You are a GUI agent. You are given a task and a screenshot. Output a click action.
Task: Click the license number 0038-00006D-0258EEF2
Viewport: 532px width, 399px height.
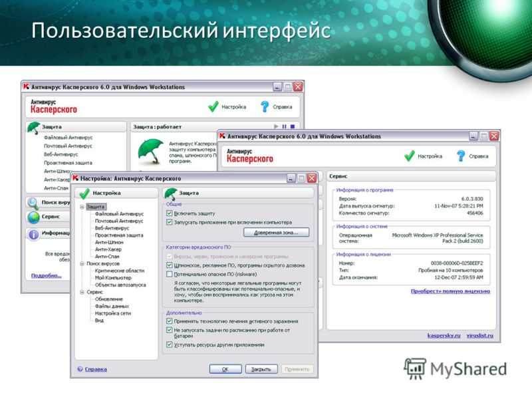(457, 263)
